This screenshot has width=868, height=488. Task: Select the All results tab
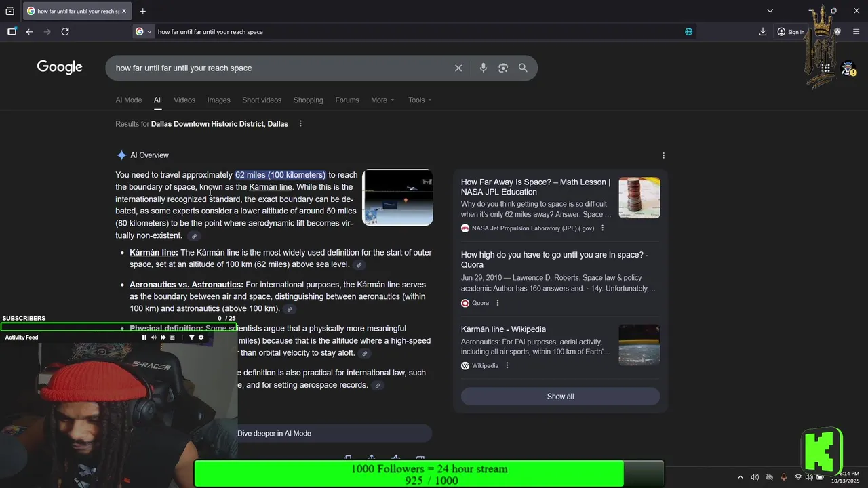coord(157,100)
